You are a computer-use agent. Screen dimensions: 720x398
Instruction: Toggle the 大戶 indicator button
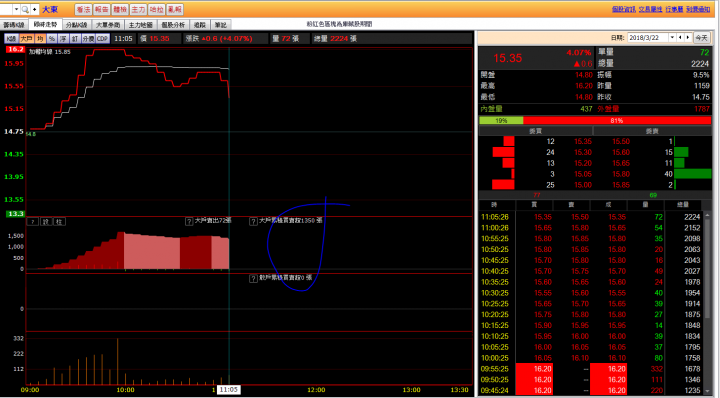(26, 39)
